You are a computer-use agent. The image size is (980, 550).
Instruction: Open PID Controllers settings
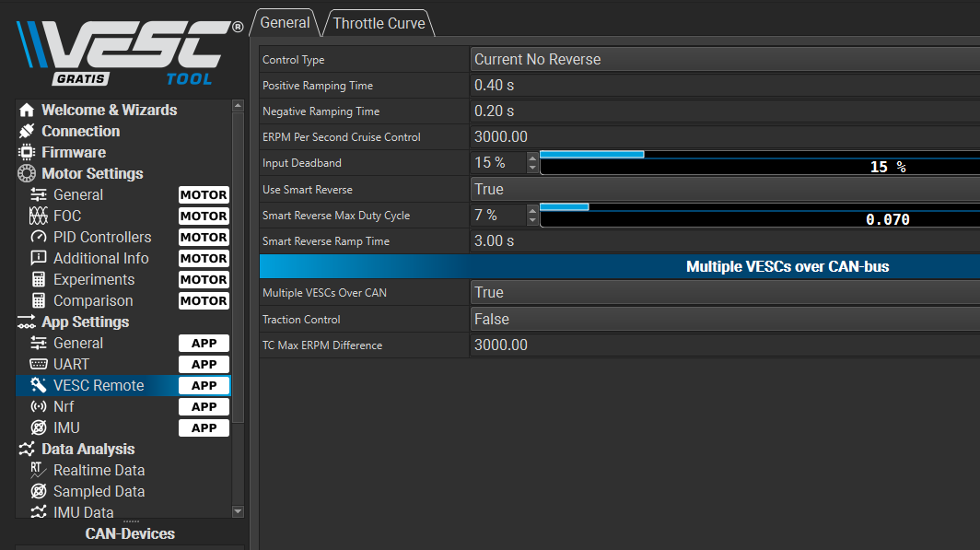tap(102, 238)
